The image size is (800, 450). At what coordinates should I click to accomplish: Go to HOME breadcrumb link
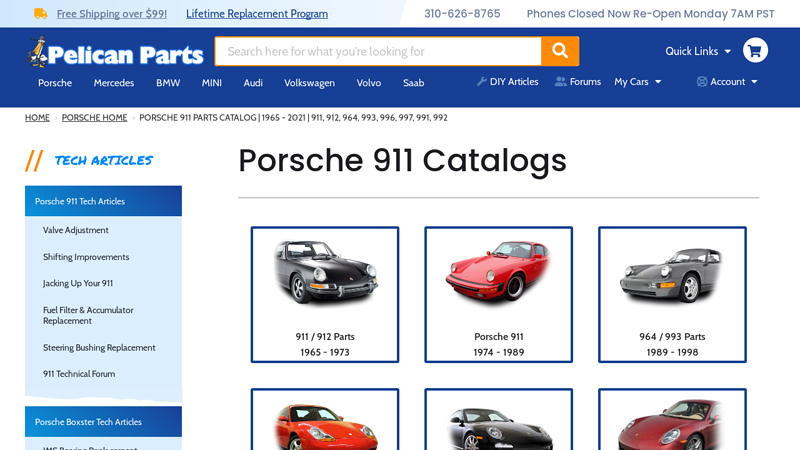coord(37,117)
